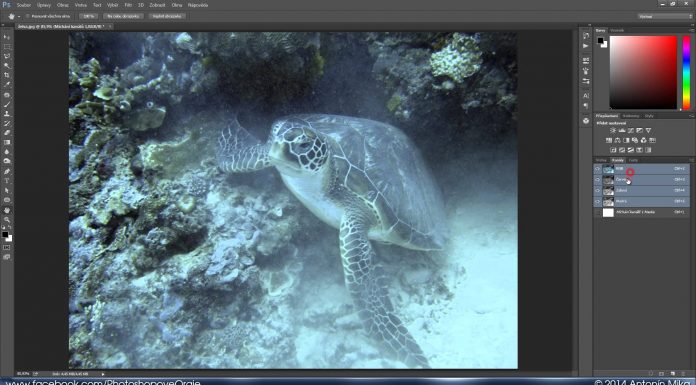Open the Actions panel play icon
Image resolution: width=696 pixels, height=385 pixels.
pyautogui.click(x=586, y=46)
